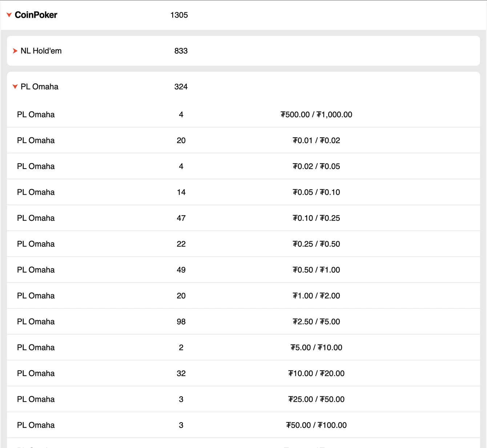Select the ₮0.10 / ₮0.25 stakes row
This screenshot has width=487, height=448.
(316, 218)
